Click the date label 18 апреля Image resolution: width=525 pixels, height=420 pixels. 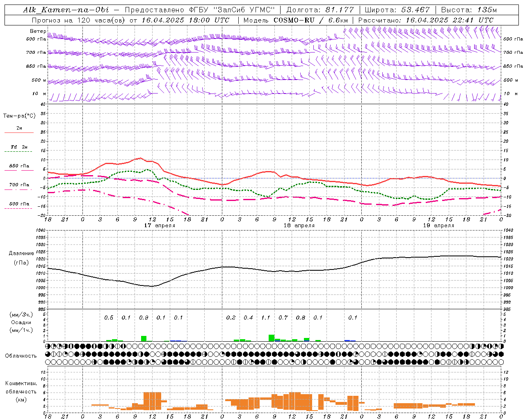tap(299, 226)
